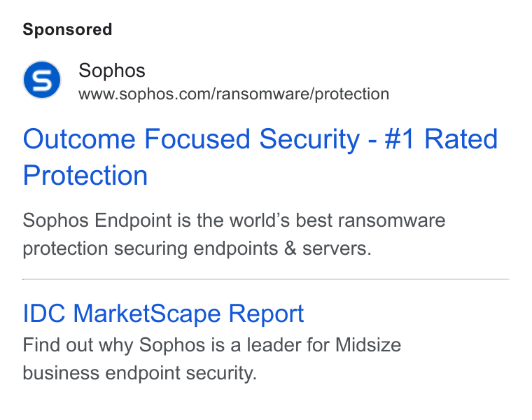Click the 'Find out why Sophos' description
The image size is (532, 420).
click(x=211, y=359)
